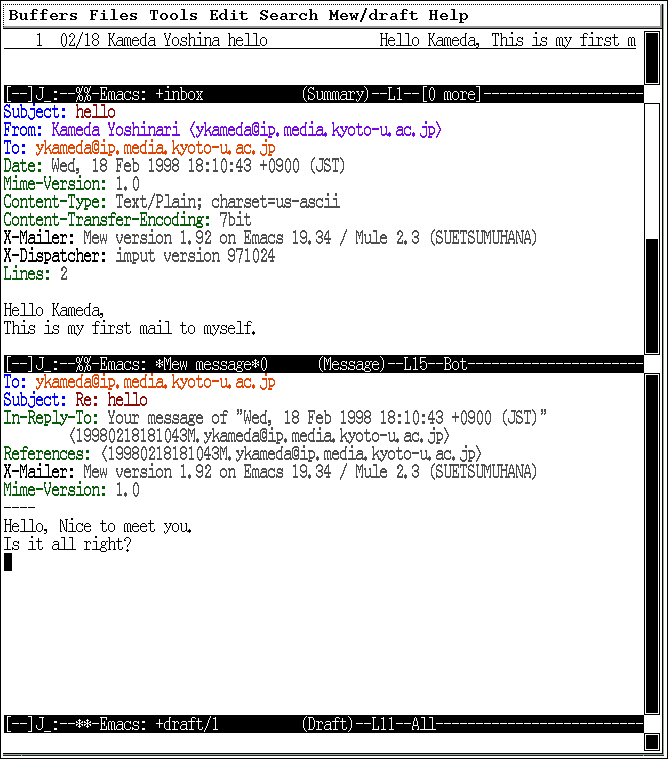The width and height of the screenshot is (668, 759).
Task: Click the Content-Transfer-Encoding: 7bit line
Action: [127, 220]
